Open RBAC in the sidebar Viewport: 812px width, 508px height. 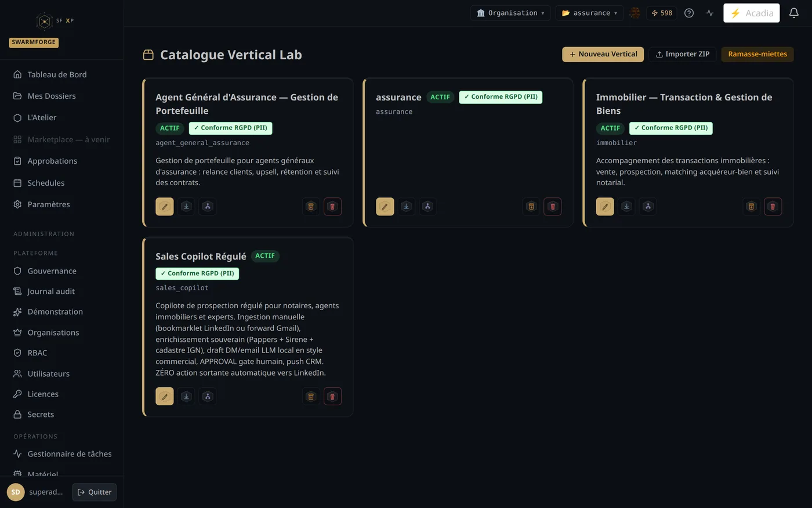pos(61,353)
